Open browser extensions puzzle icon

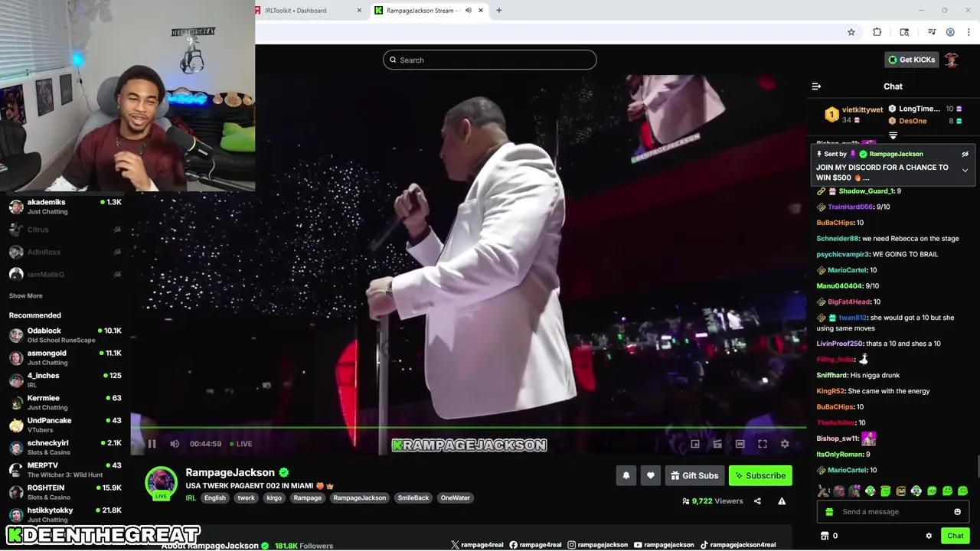click(877, 32)
